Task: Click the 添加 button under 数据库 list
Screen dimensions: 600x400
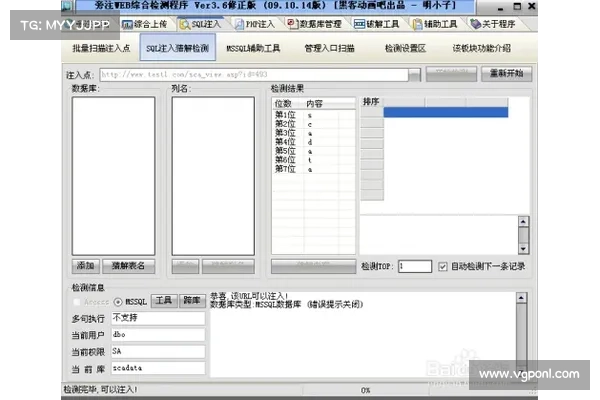Action: coord(86,266)
